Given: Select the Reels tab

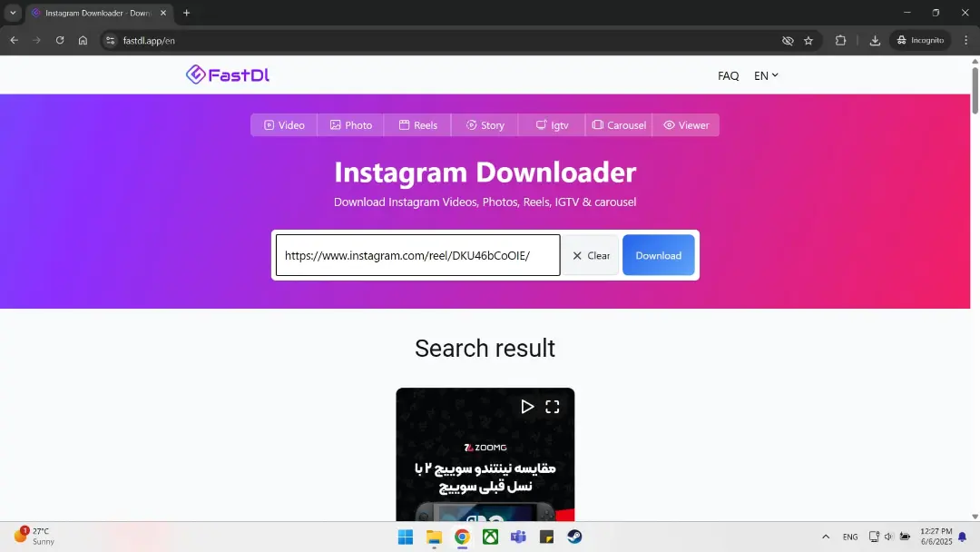Looking at the screenshot, I should (x=417, y=125).
